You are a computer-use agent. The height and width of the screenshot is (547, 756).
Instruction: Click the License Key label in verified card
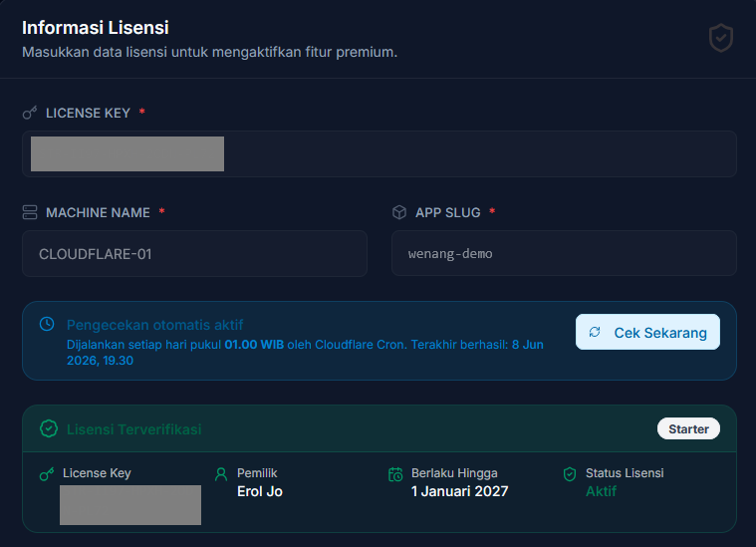point(97,473)
